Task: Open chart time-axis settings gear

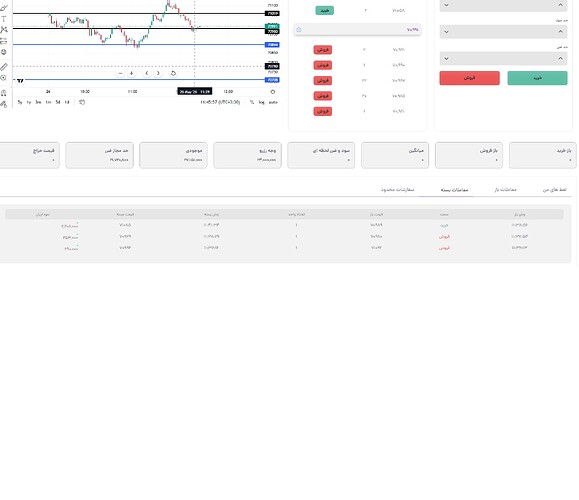Action: 273,92
